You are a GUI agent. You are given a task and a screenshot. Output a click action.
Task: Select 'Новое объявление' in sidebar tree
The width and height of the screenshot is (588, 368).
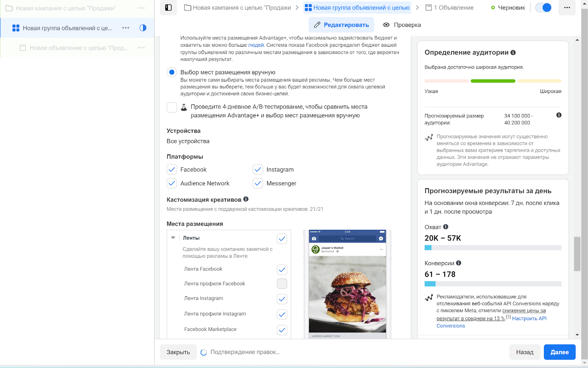pos(79,48)
